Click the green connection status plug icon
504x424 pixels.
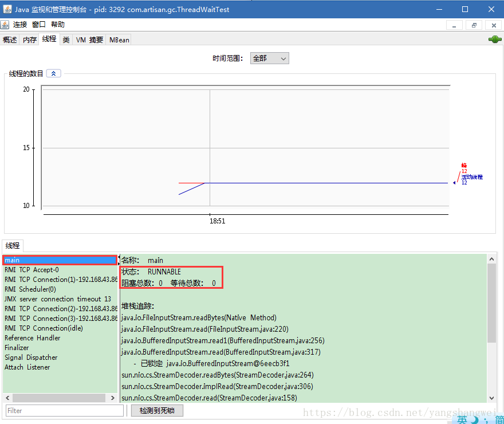pyautogui.click(x=494, y=40)
